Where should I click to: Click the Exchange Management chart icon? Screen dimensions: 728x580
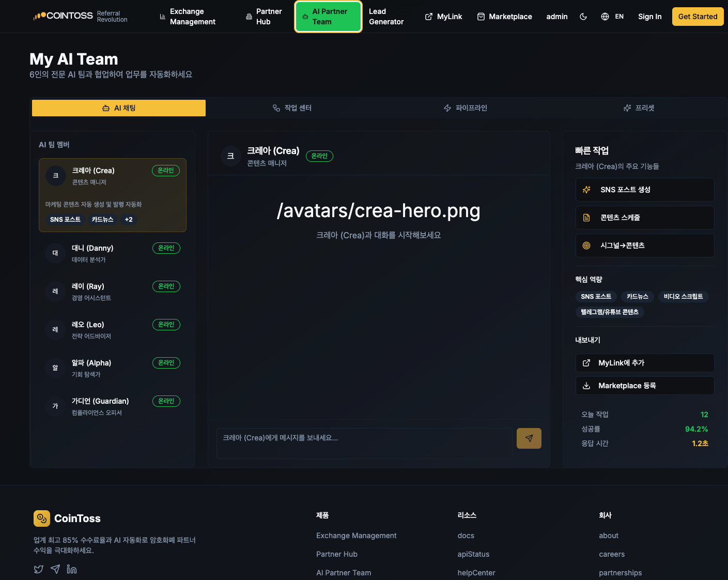coord(163,17)
